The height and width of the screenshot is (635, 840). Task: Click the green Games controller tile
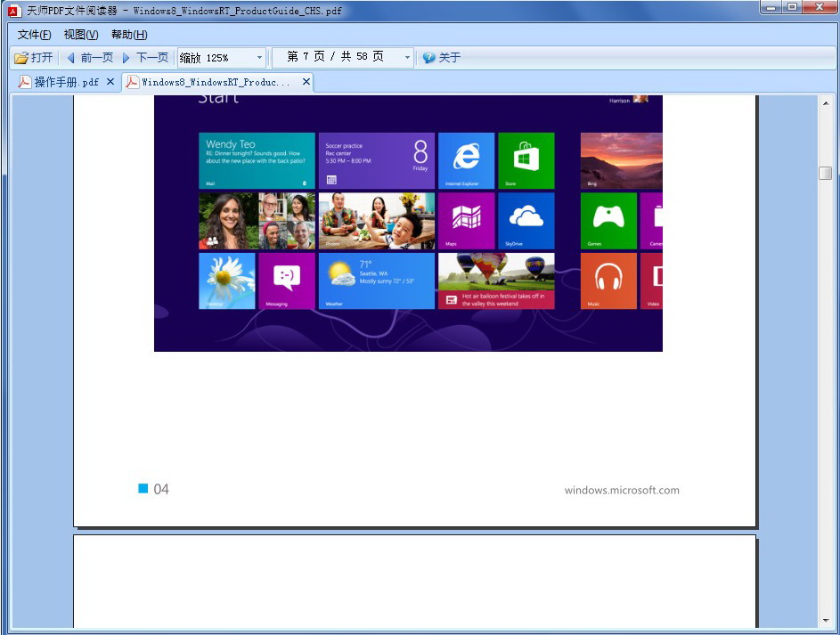(608, 221)
